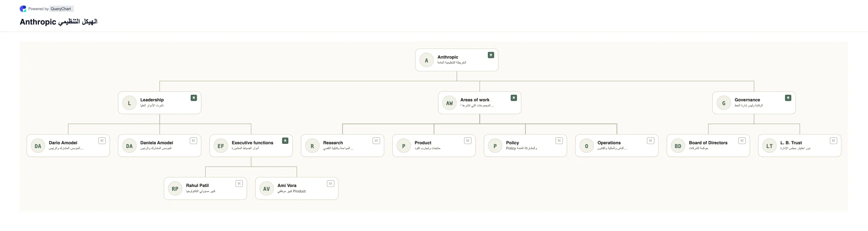The width and height of the screenshot is (868, 231).
Task: Select the Operations node name
Action: coord(609,143)
